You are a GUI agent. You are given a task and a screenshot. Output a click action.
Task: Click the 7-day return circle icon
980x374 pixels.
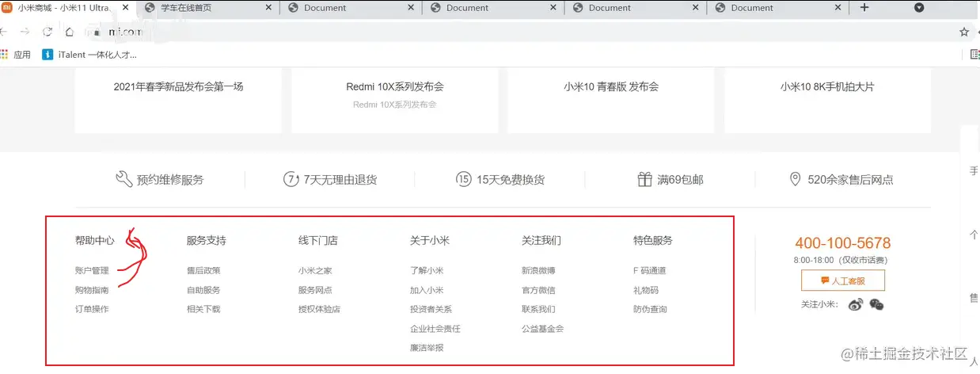click(291, 179)
